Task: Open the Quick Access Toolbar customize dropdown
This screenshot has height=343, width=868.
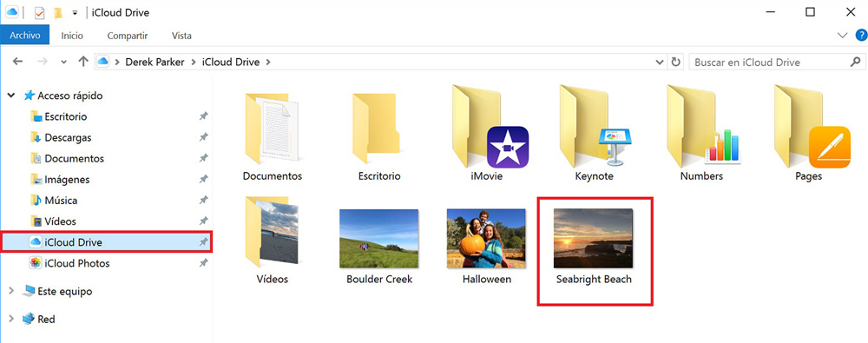Action: point(75,13)
